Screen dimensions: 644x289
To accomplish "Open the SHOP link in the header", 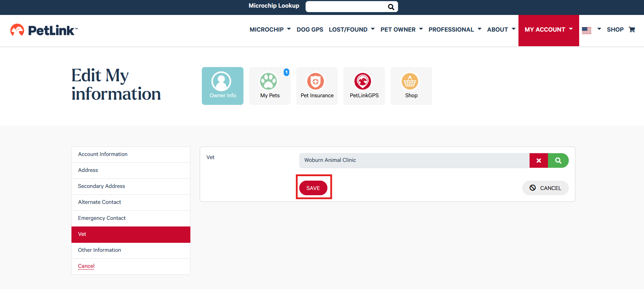I will pyautogui.click(x=615, y=30).
